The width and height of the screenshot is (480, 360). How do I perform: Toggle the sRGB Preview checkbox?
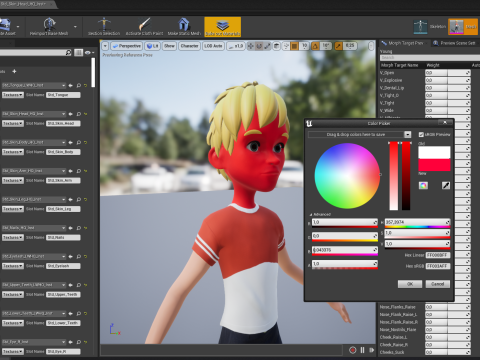coord(421,134)
